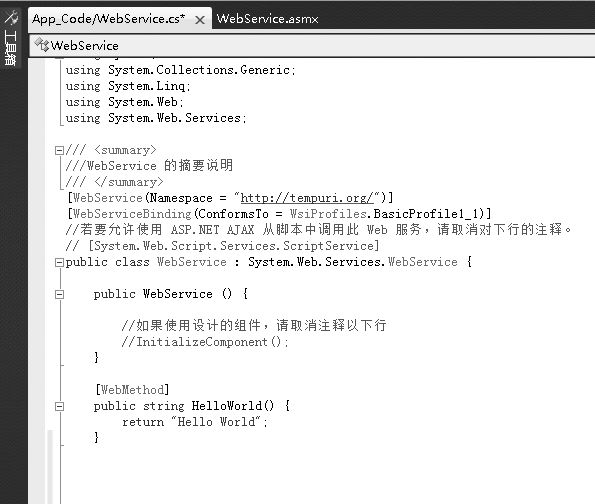
Task: Select the App_Code/WebService.cs tab
Action: pos(109,19)
